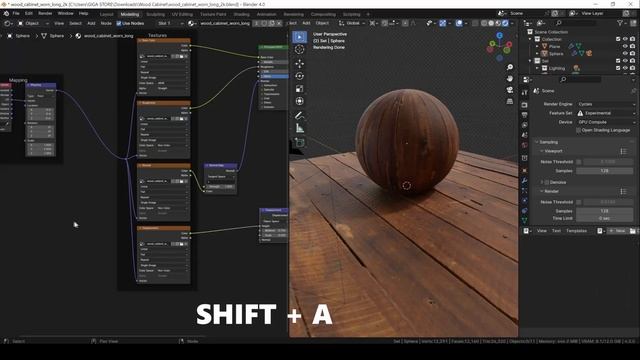Image resolution: width=640 pixels, height=360 pixels.
Task: Switch to Rendered viewport shading
Action: pos(505,23)
